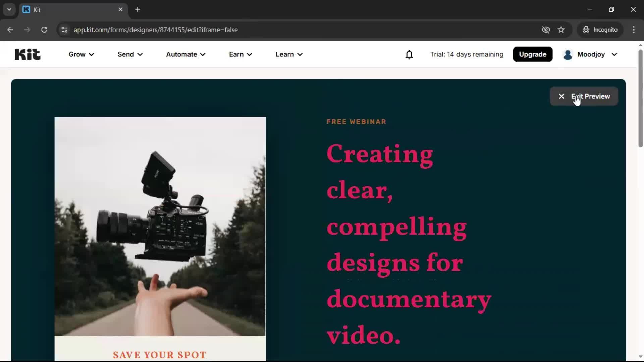Click the Moodjoy avatar icon

568,55
